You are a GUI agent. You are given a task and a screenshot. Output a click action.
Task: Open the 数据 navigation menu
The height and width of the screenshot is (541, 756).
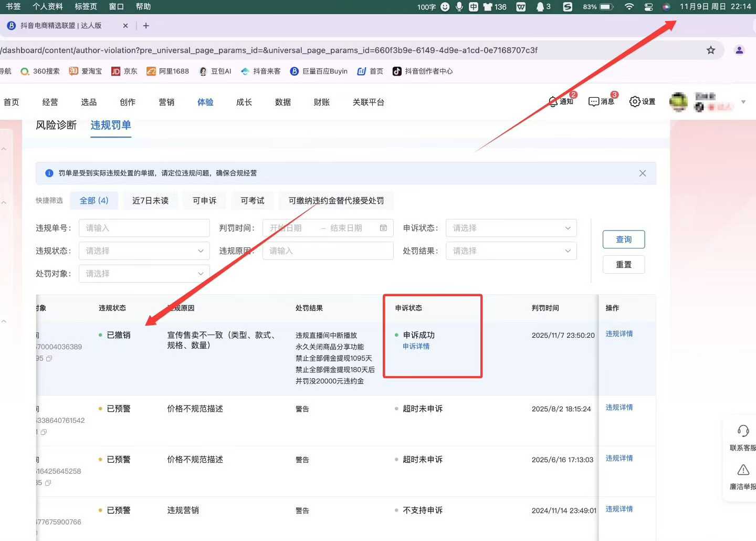[282, 102]
